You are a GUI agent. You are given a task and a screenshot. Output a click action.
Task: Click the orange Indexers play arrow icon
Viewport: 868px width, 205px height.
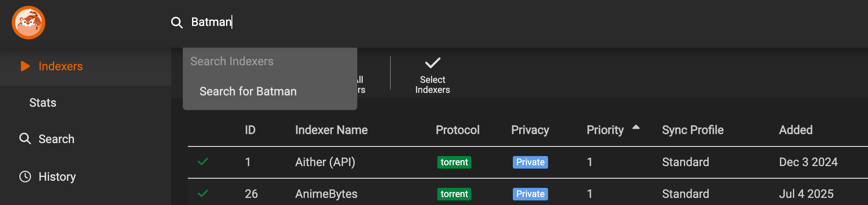(x=25, y=66)
